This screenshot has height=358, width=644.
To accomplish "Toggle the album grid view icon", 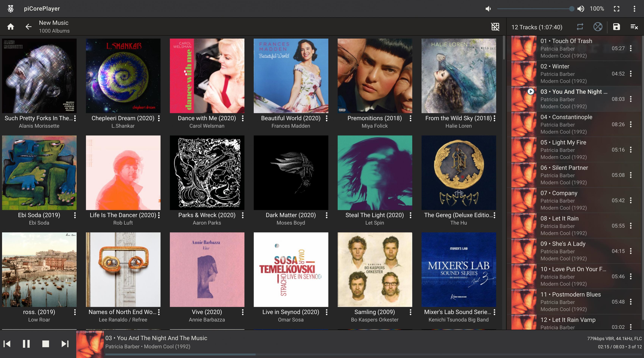I will [495, 26].
